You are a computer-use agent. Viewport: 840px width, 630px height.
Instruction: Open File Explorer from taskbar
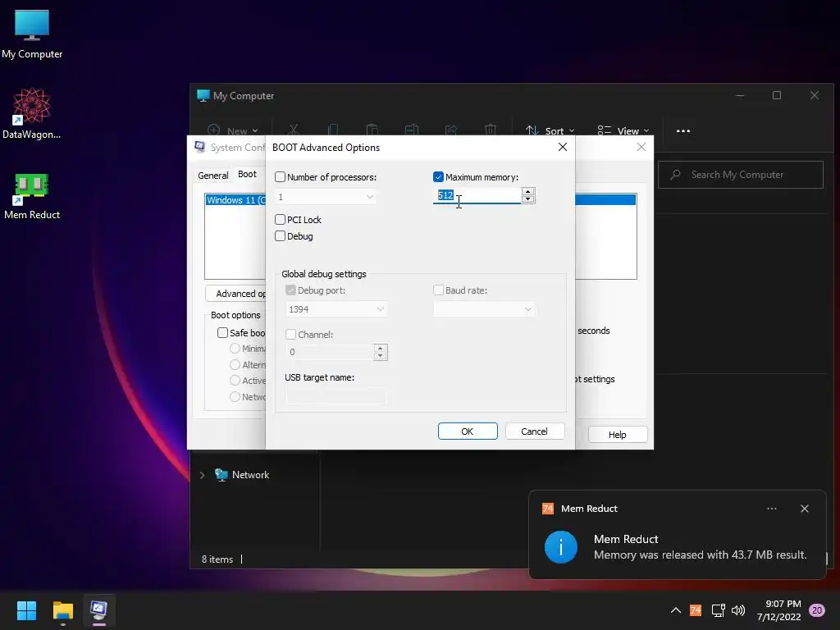click(62, 610)
